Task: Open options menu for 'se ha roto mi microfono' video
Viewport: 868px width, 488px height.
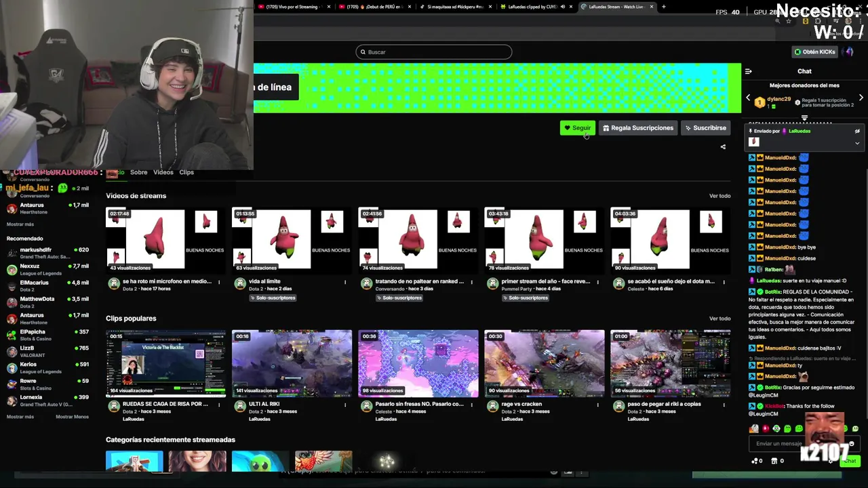Action: [x=219, y=282]
